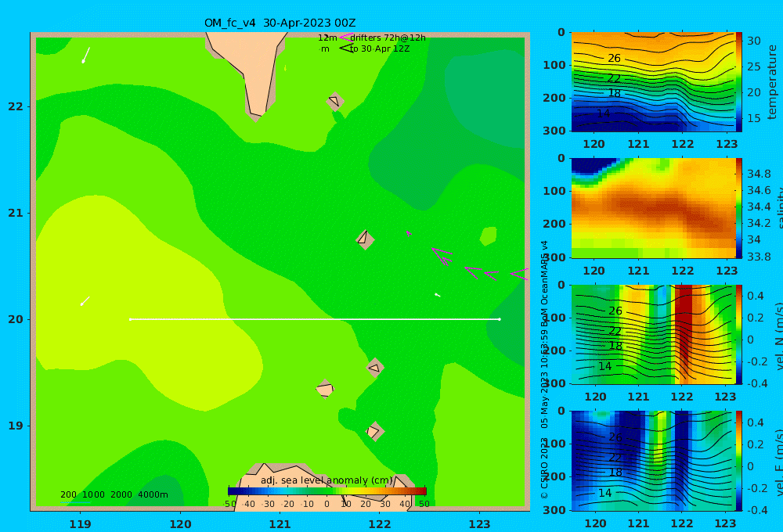This screenshot has width=783, height=532.
Task: Click the magenta drifter arrow in the legend
Action: pos(346,37)
